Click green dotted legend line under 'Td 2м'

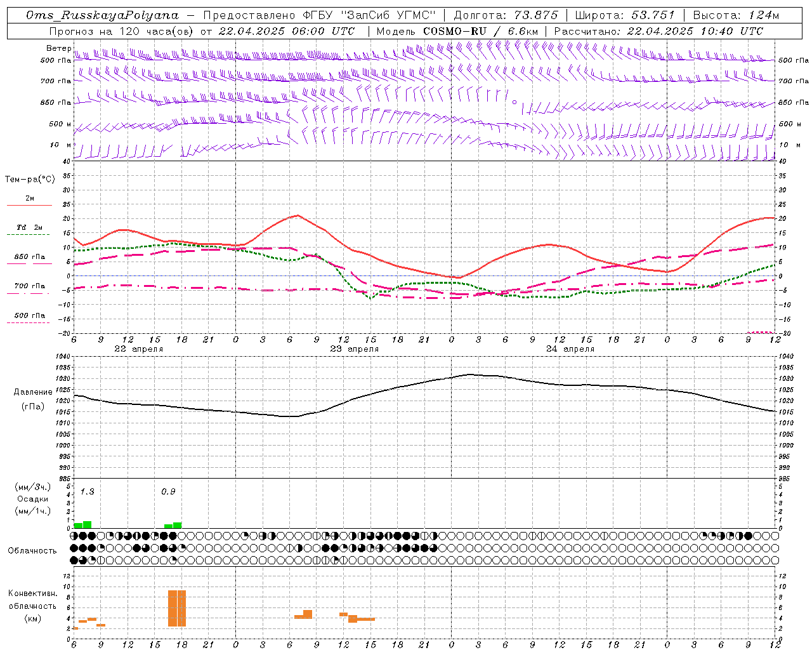[29, 234]
